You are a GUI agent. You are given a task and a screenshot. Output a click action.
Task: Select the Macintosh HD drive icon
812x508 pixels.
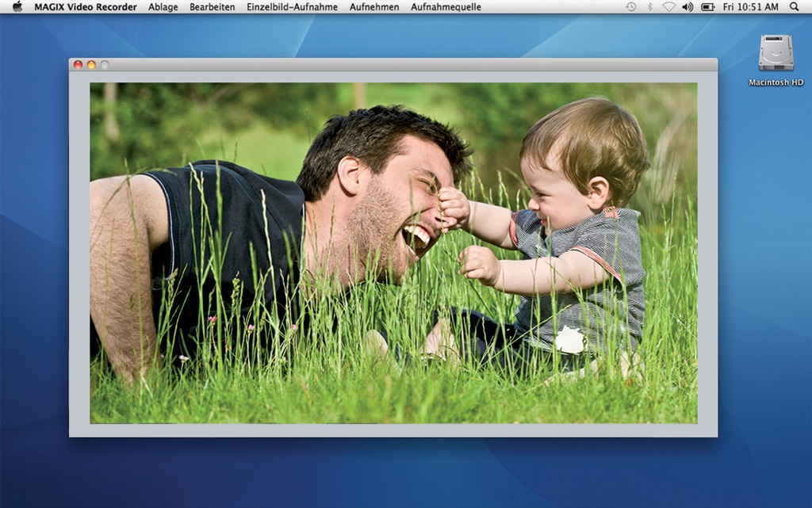[775, 53]
